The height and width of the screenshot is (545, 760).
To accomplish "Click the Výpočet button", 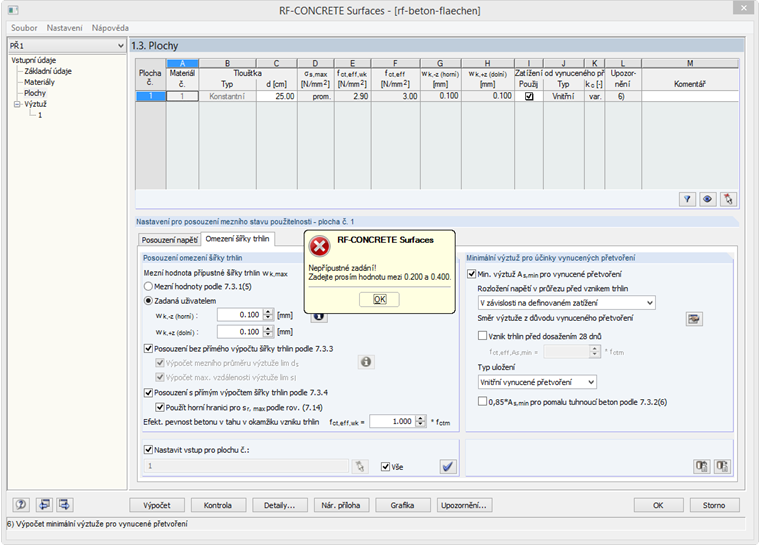I will pyautogui.click(x=157, y=505).
